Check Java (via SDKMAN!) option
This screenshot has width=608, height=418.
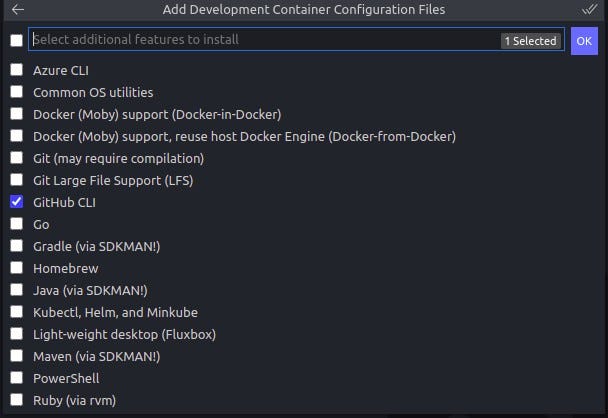(x=16, y=290)
